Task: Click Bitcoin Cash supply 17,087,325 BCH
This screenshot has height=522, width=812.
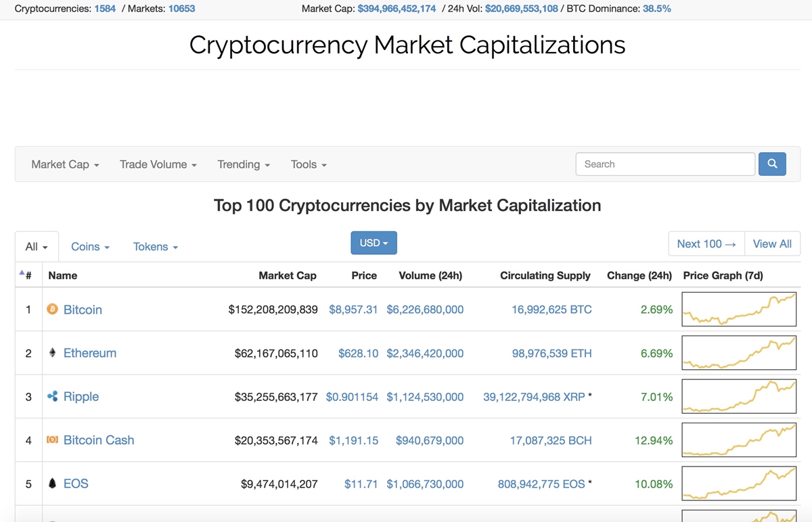Action: 551,440
